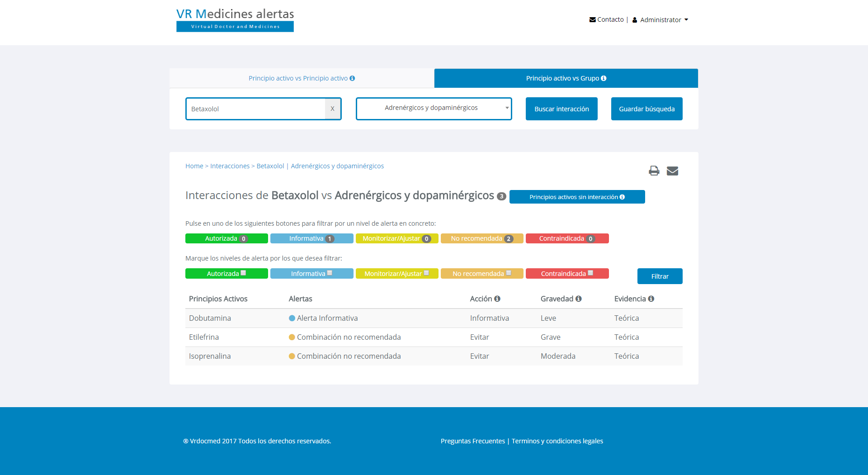868x475 pixels.
Task: Expand the Administrator user menu
Action: tap(661, 20)
